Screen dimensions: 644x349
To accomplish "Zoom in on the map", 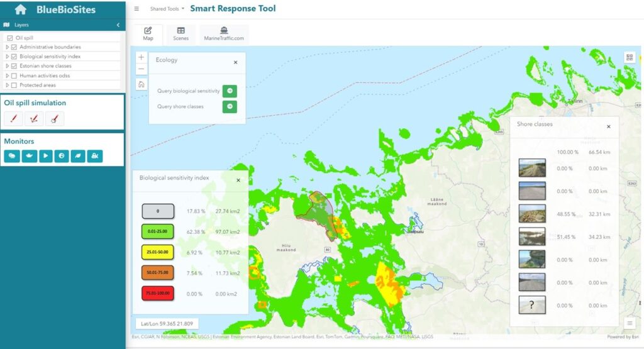I will click(142, 57).
